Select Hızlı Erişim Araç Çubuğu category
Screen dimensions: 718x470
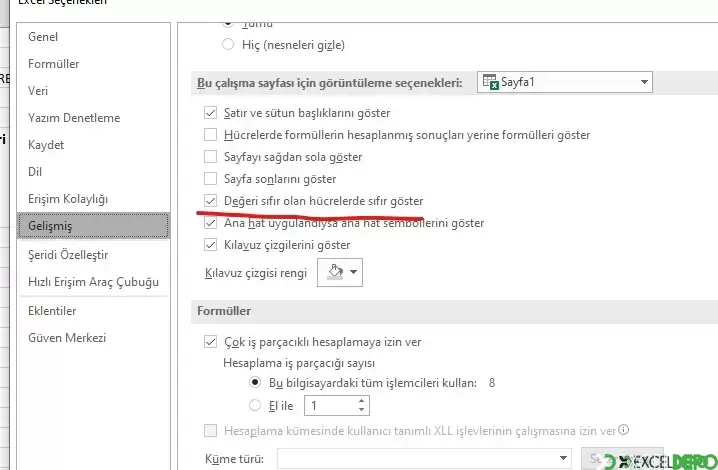pos(93,282)
